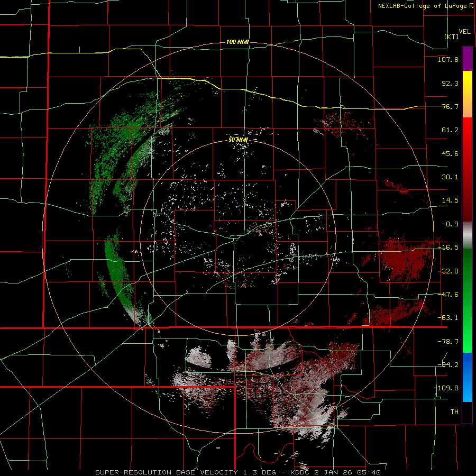Click the -16.5 scale value
The image size is (476, 476).
click(x=448, y=248)
